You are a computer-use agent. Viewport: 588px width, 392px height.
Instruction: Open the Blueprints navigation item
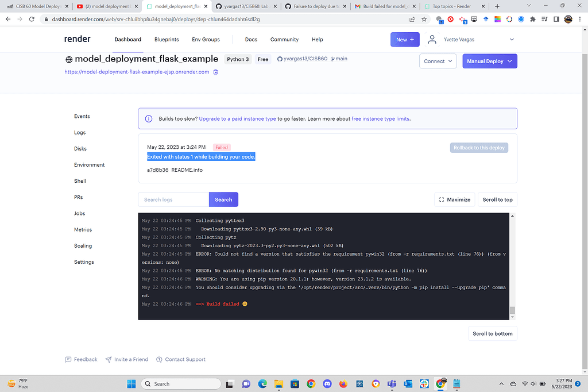[x=167, y=40]
